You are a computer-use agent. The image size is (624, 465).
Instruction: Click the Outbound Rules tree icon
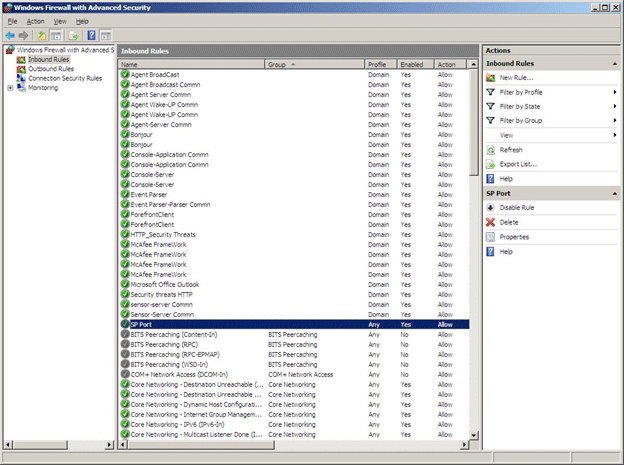(x=21, y=69)
